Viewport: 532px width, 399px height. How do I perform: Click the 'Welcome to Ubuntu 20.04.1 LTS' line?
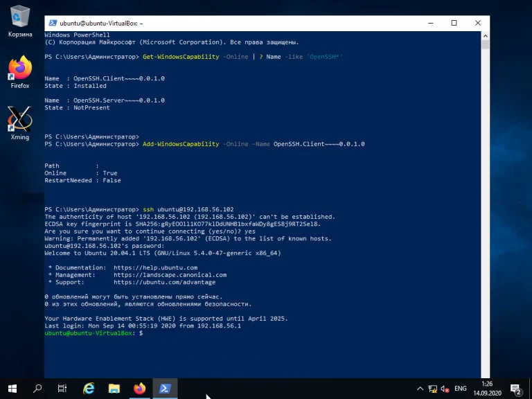pyautogui.click(x=163, y=253)
